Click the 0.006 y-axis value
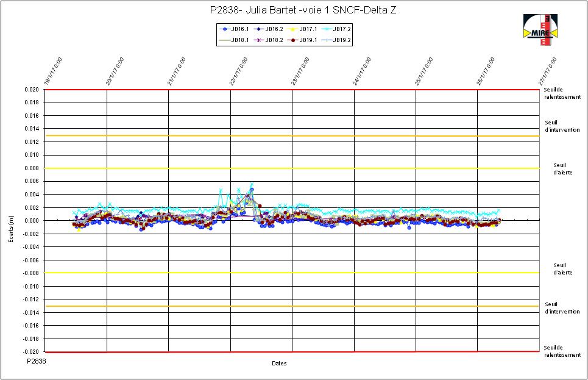Screen dimensions: 588x380 (32, 181)
